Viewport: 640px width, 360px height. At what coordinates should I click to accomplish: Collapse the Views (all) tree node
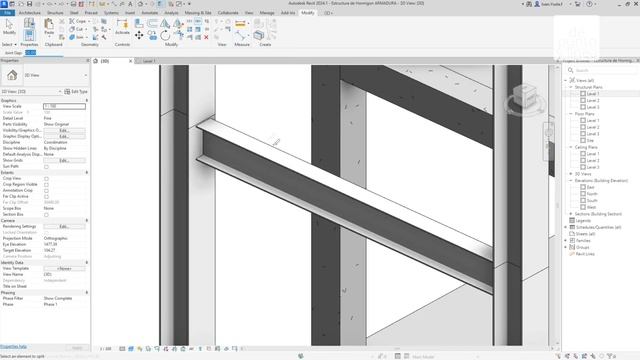tap(566, 80)
